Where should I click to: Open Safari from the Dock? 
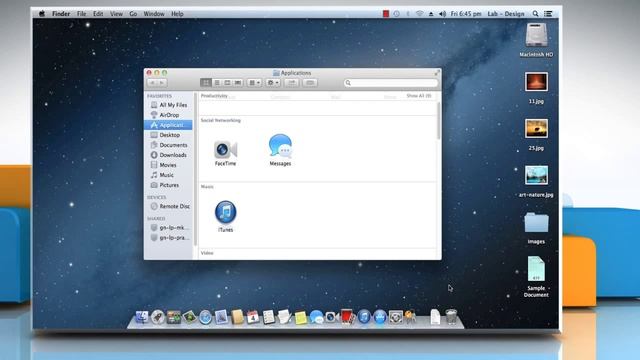click(205, 317)
